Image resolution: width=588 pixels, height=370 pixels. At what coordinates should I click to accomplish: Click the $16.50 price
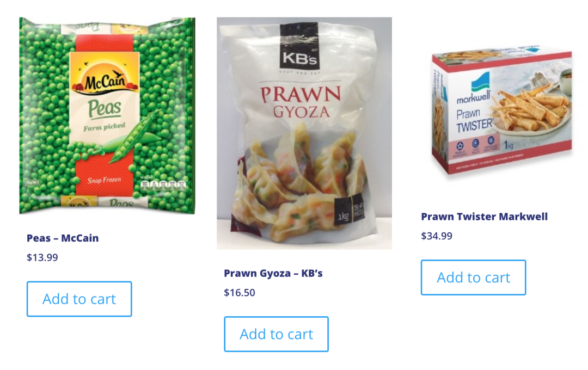pos(240,293)
